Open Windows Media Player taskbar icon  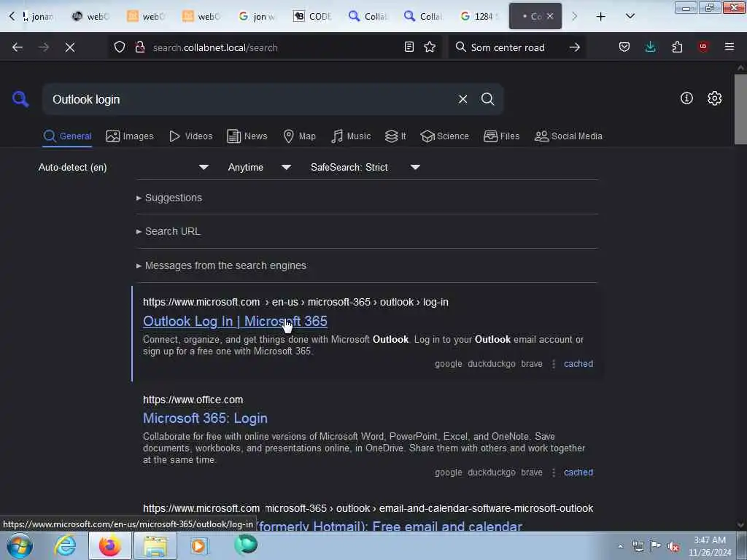click(199, 545)
